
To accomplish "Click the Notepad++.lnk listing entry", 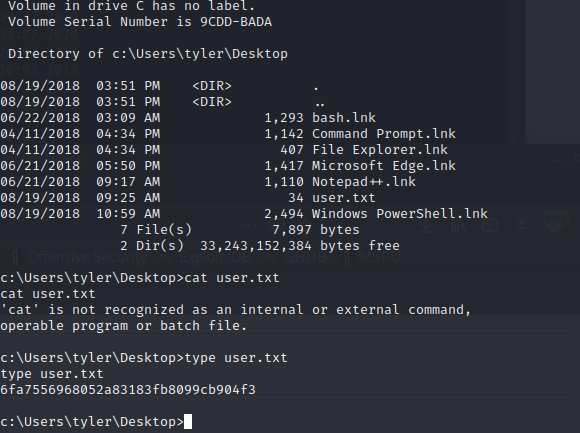I will click(x=364, y=182).
